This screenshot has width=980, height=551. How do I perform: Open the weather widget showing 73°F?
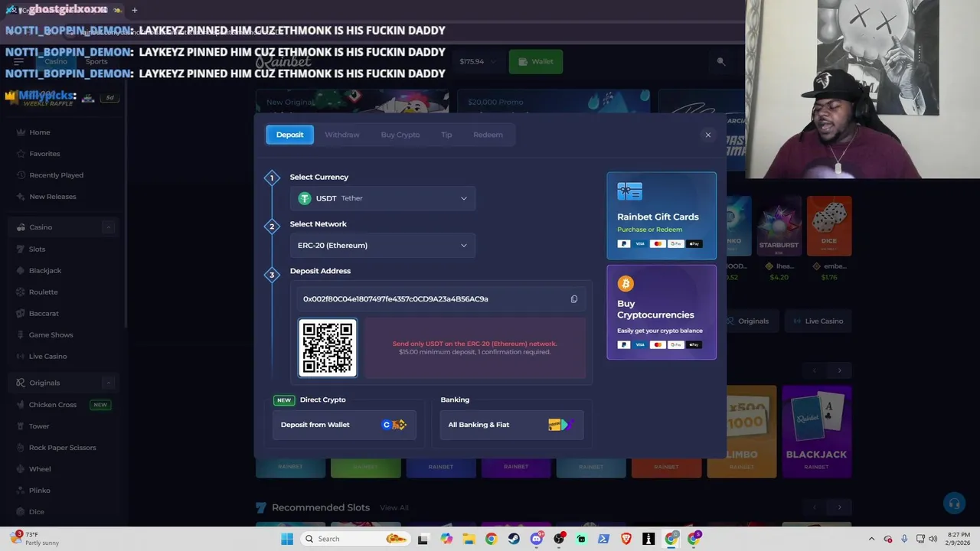(34, 539)
